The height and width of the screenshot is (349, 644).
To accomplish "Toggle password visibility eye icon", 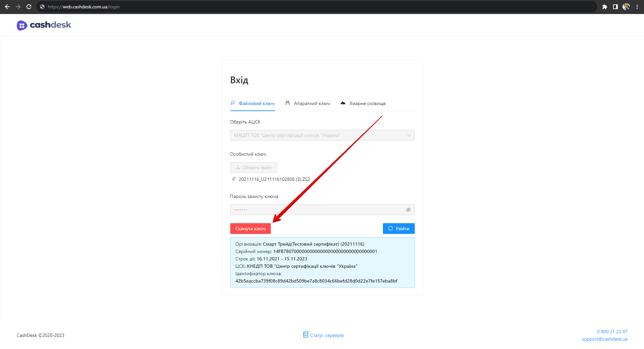I will tap(408, 210).
